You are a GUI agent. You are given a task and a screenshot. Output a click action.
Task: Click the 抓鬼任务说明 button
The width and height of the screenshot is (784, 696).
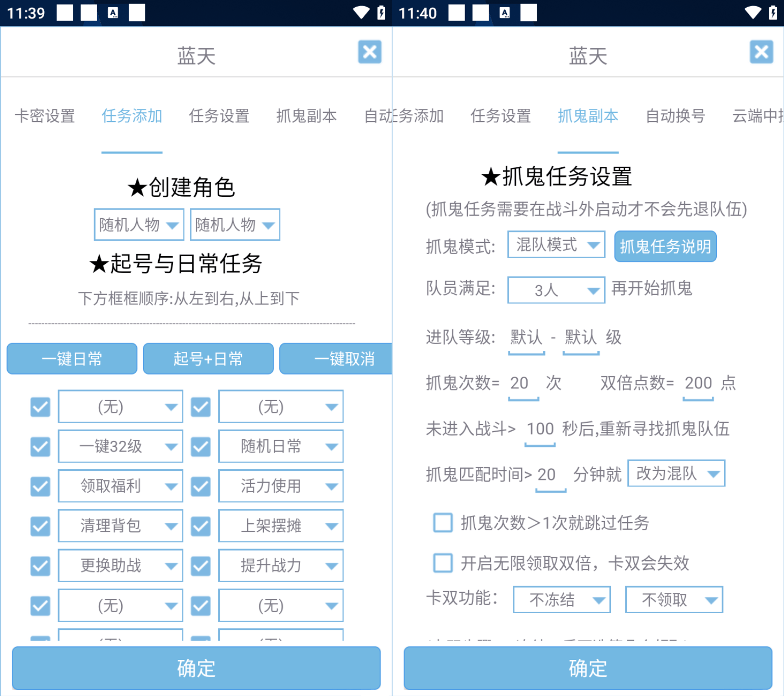665,246
